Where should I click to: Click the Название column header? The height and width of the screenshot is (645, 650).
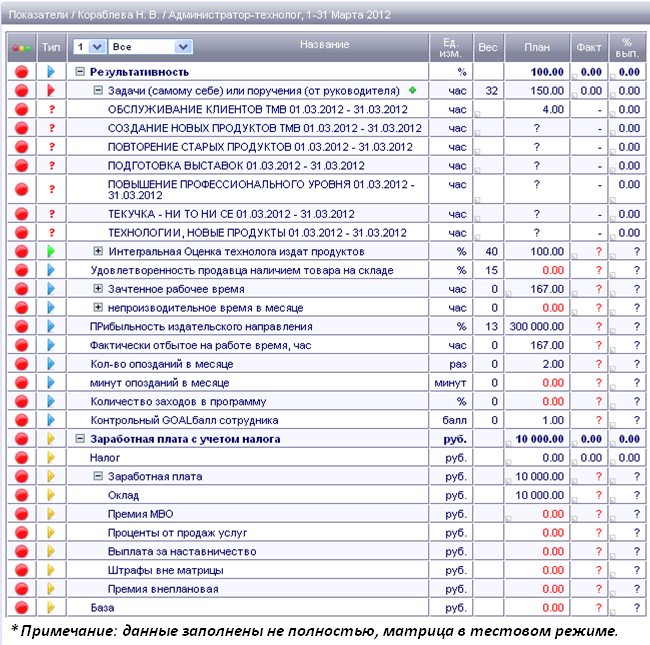(x=325, y=44)
